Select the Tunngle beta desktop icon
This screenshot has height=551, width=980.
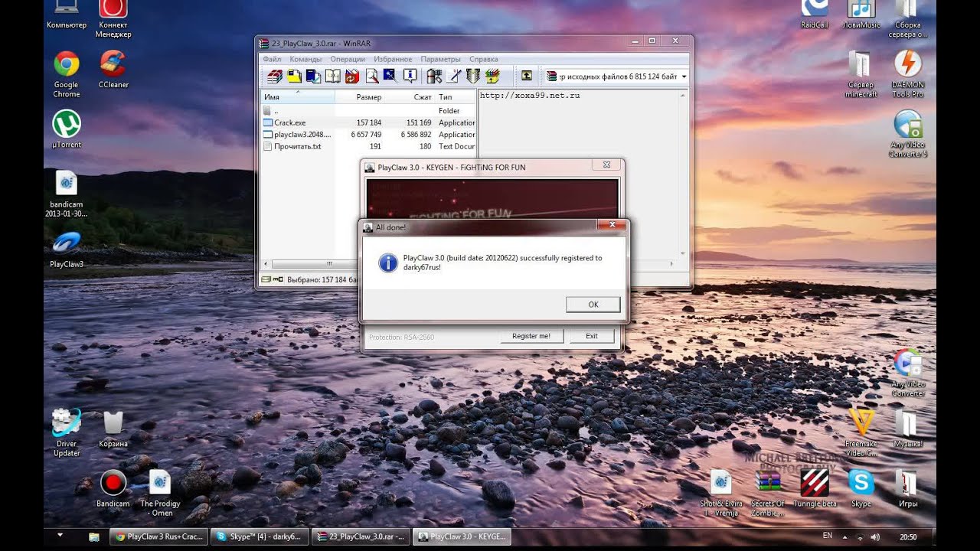815,488
